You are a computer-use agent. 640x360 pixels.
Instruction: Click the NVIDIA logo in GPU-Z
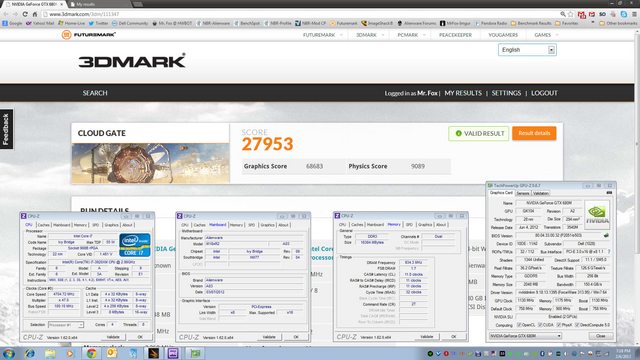tap(597, 214)
